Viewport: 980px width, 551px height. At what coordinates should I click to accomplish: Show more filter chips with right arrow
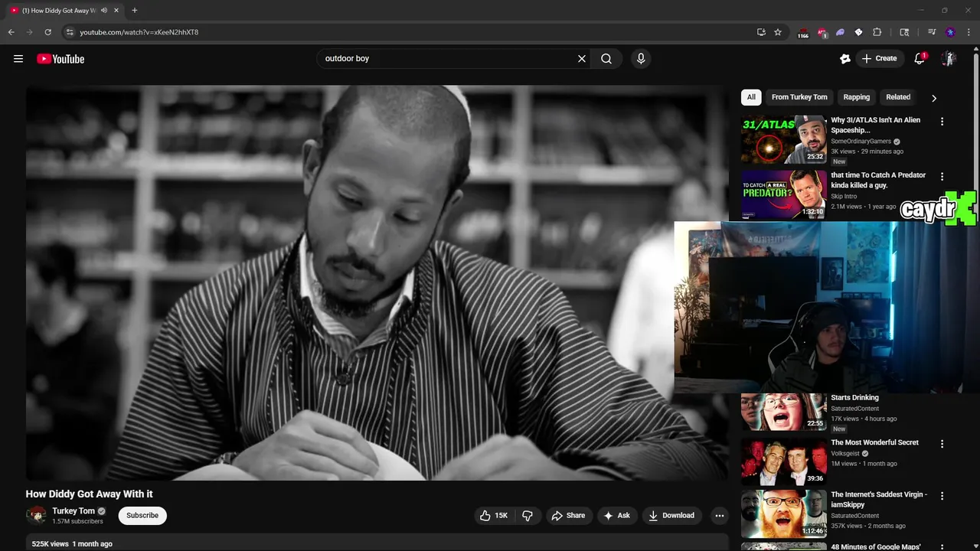click(934, 98)
